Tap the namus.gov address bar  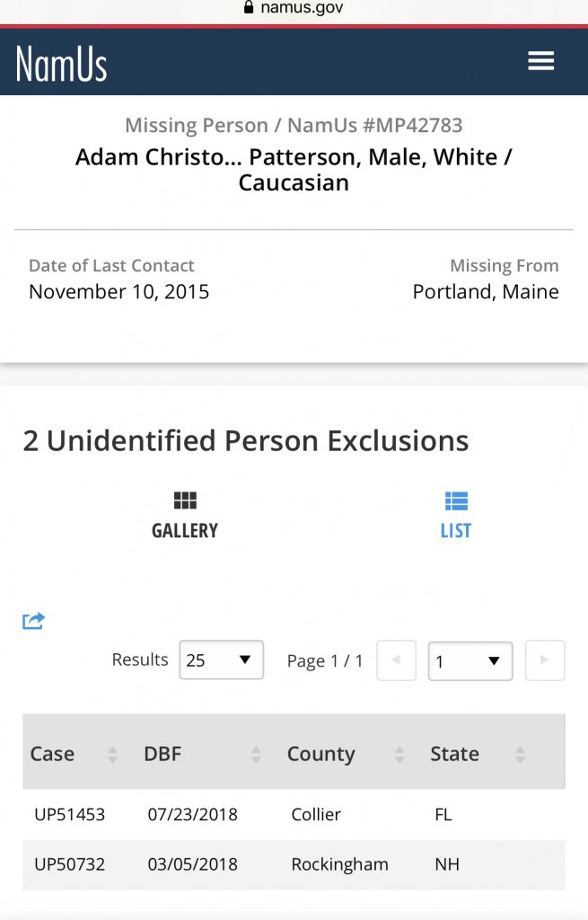pyautogui.click(x=302, y=8)
